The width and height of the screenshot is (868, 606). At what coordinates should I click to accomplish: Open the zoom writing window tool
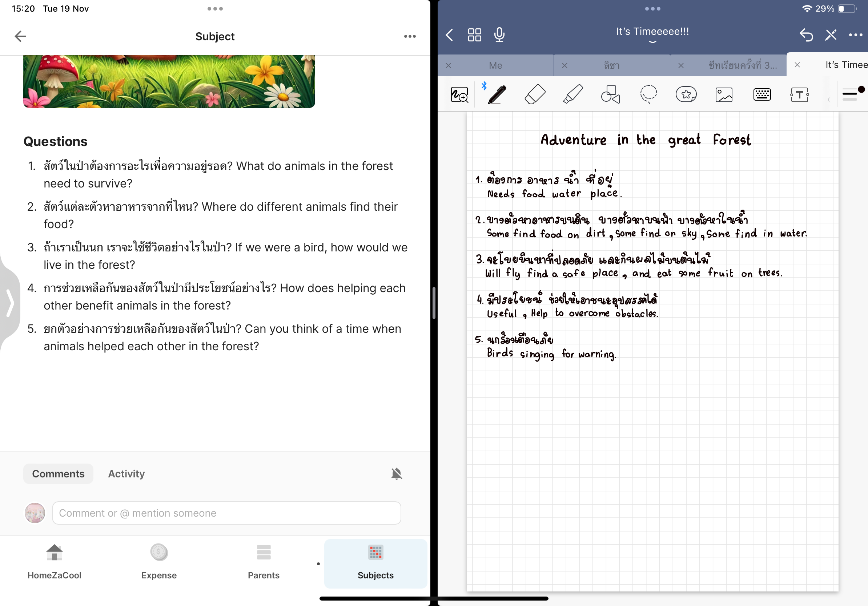[459, 94]
